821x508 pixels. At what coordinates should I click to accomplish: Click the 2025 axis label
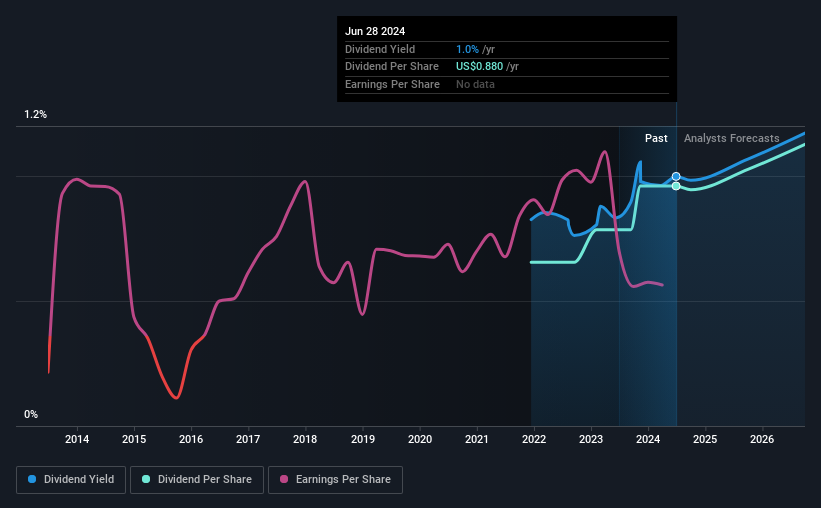(x=705, y=439)
